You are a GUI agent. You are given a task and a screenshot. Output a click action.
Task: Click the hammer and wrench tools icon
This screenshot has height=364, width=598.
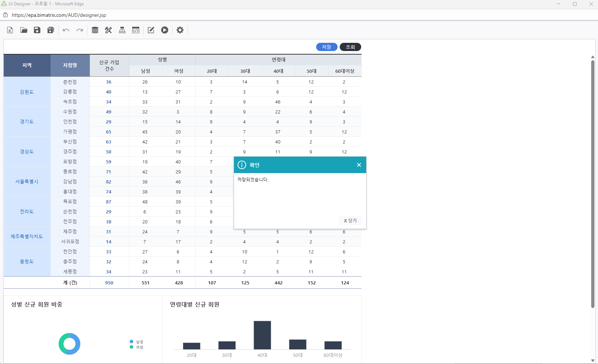click(108, 30)
